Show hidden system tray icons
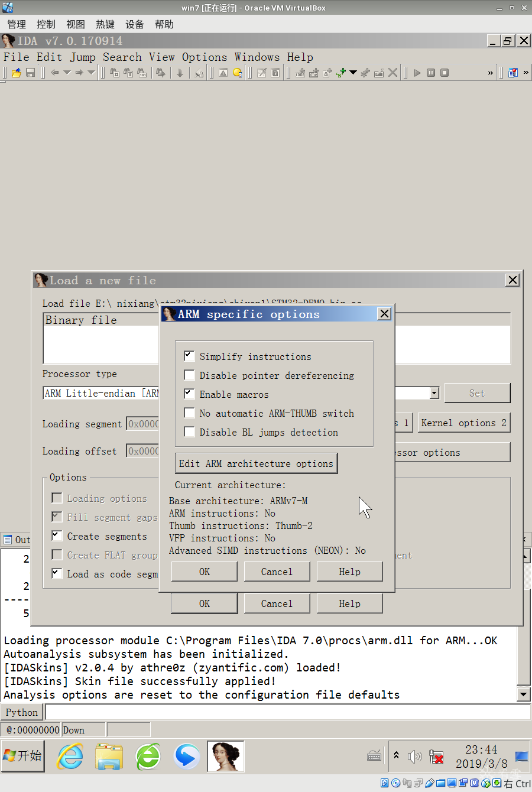The height and width of the screenshot is (792, 532). [396, 755]
